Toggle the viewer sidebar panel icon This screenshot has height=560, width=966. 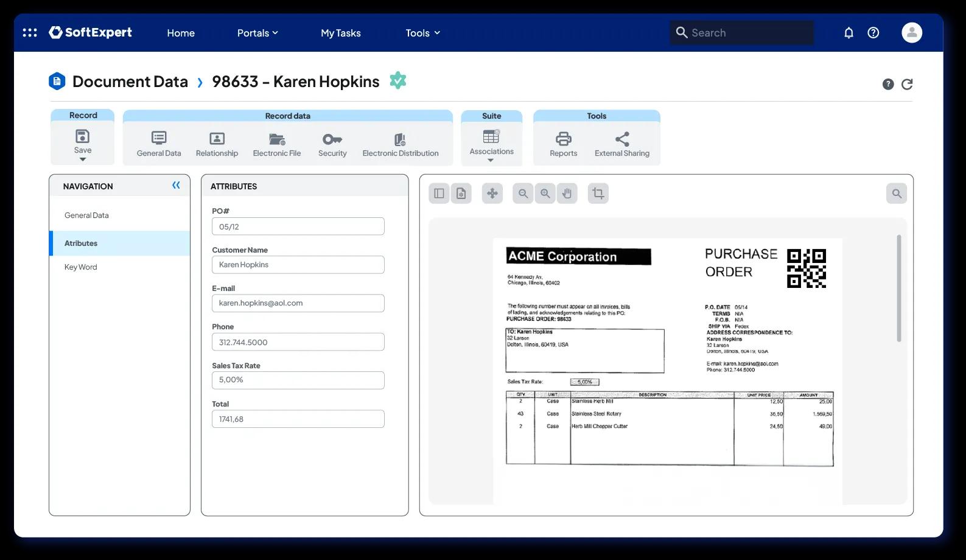point(439,194)
